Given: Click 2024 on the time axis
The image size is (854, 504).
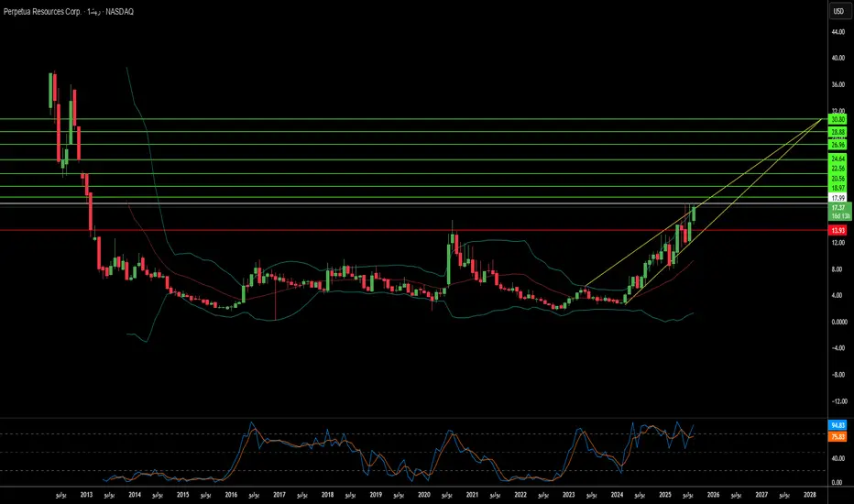Looking at the screenshot, I should 617,495.
